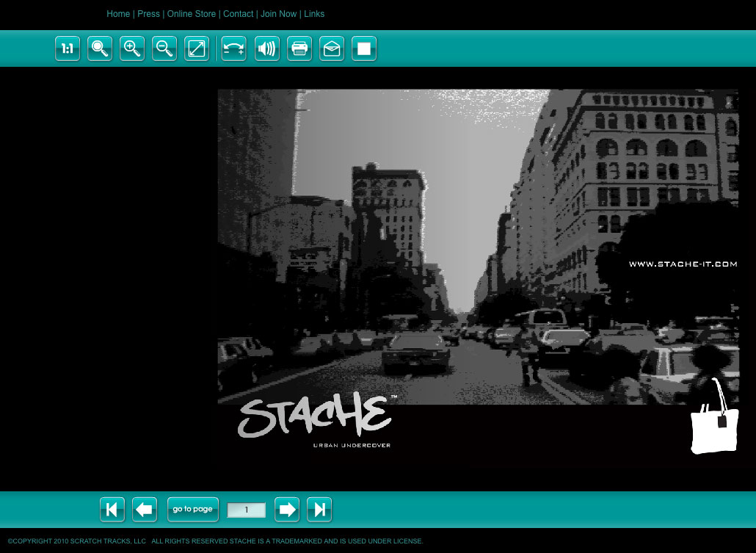Click the 'URBAN UNDERCOVER' tagline
Viewport: 756px width, 553px height.
[352, 445]
